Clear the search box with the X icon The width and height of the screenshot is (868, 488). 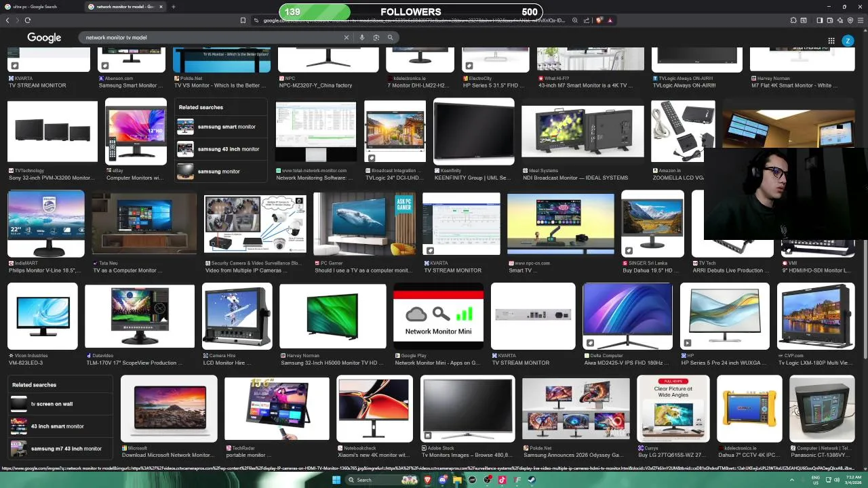[346, 37]
